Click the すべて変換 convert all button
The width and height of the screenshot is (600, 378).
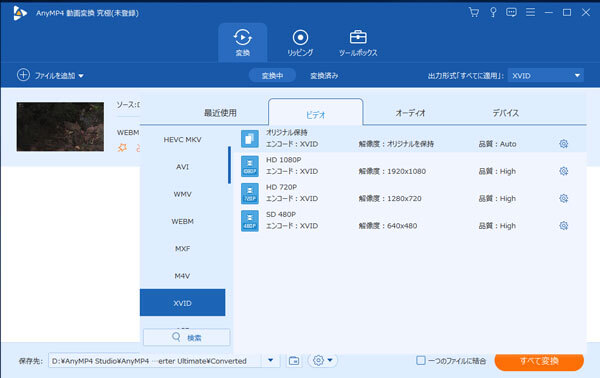point(539,361)
